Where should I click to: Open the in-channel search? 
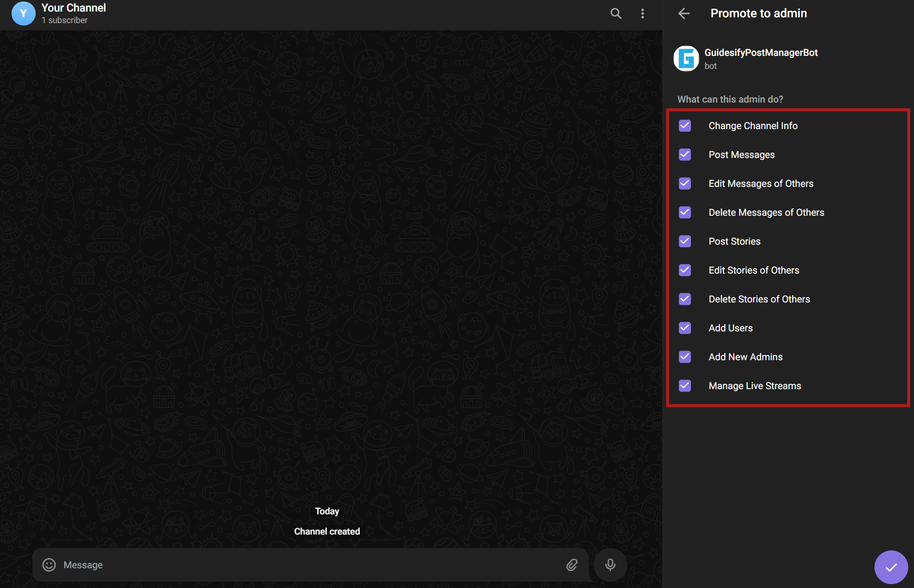(615, 13)
